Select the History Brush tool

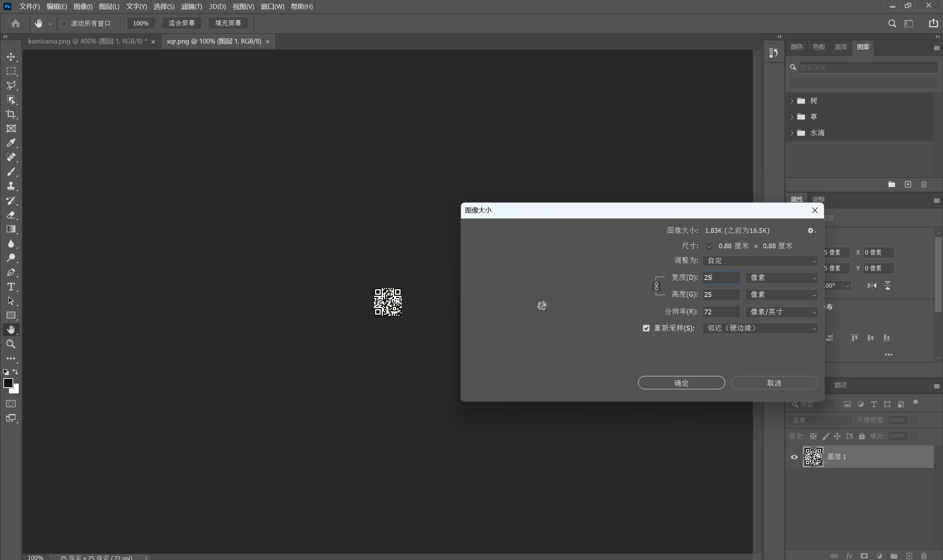point(11,200)
